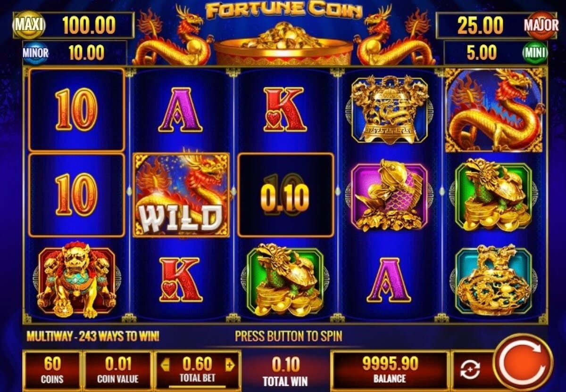Image resolution: width=566 pixels, height=392 pixels.
Task: Click the MAXI jackpot badge
Action: pyautogui.click(x=29, y=25)
